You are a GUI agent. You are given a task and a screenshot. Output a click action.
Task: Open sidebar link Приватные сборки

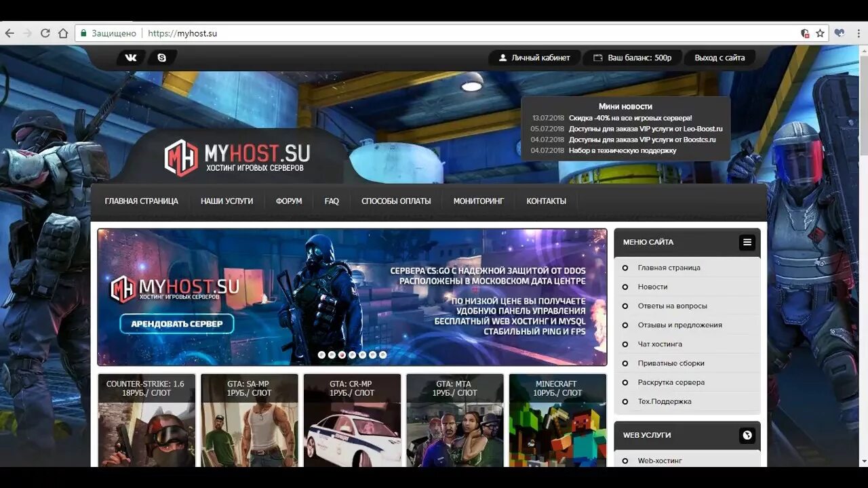point(671,363)
